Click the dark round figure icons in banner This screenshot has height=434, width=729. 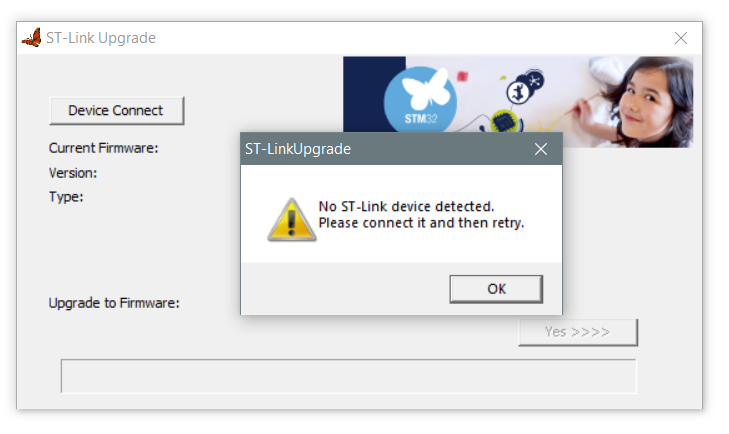[x=525, y=86]
